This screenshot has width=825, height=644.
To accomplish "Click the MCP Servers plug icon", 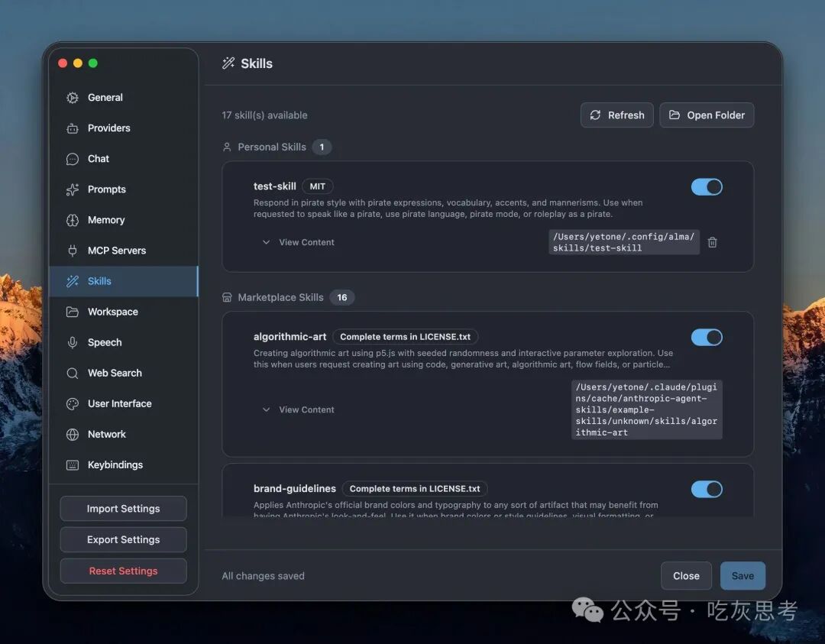I will [73, 251].
